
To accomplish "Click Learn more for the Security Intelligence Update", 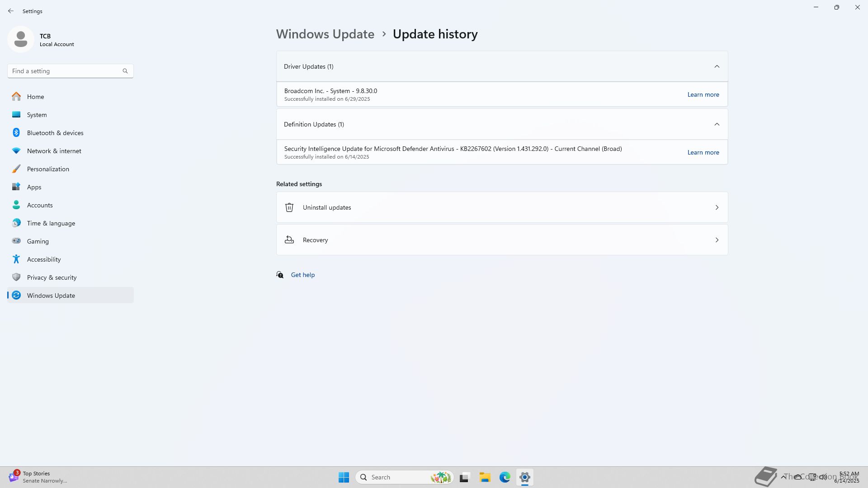I will (x=703, y=152).
